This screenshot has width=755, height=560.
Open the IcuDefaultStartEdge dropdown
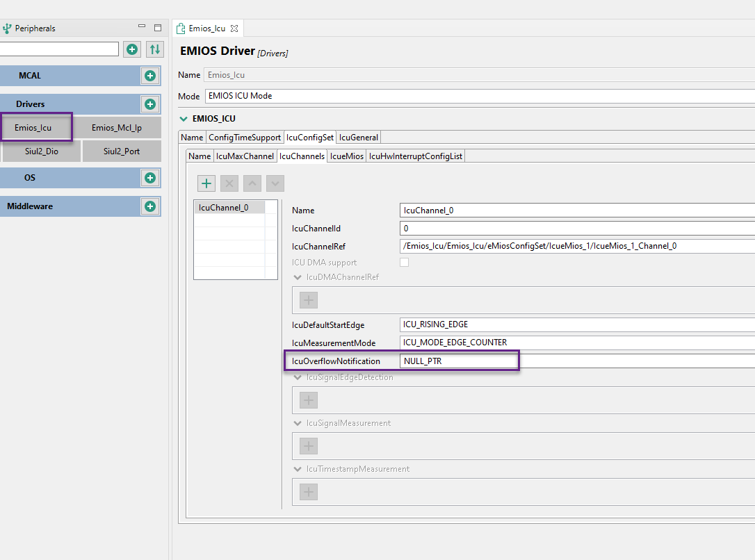(x=577, y=324)
